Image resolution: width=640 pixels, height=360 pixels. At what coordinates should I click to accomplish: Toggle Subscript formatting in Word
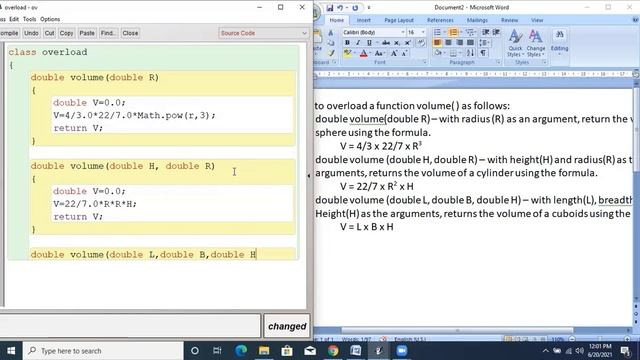pos(397,42)
